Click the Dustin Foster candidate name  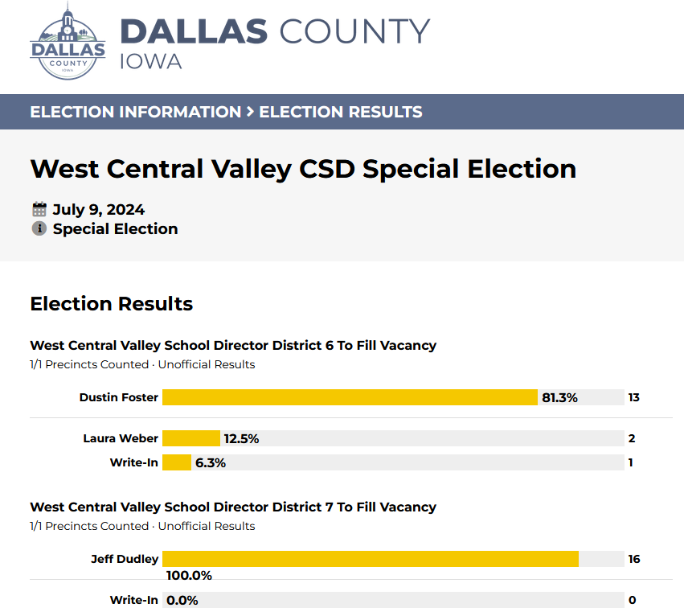point(119,397)
